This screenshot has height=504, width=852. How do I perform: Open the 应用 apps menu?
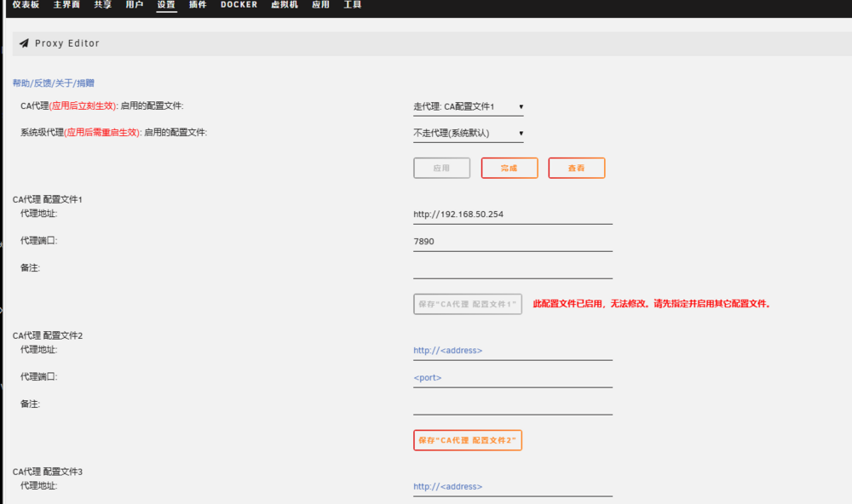coord(320,5)
